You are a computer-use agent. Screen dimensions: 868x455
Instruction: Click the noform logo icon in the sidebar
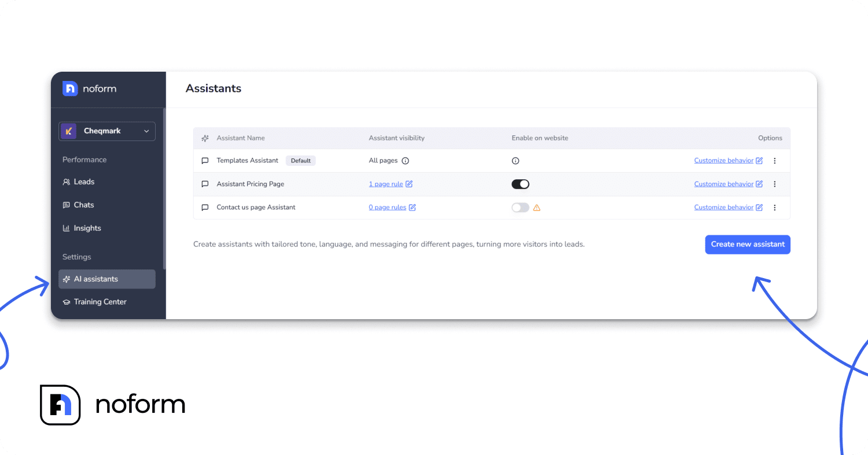click(70, 88)
